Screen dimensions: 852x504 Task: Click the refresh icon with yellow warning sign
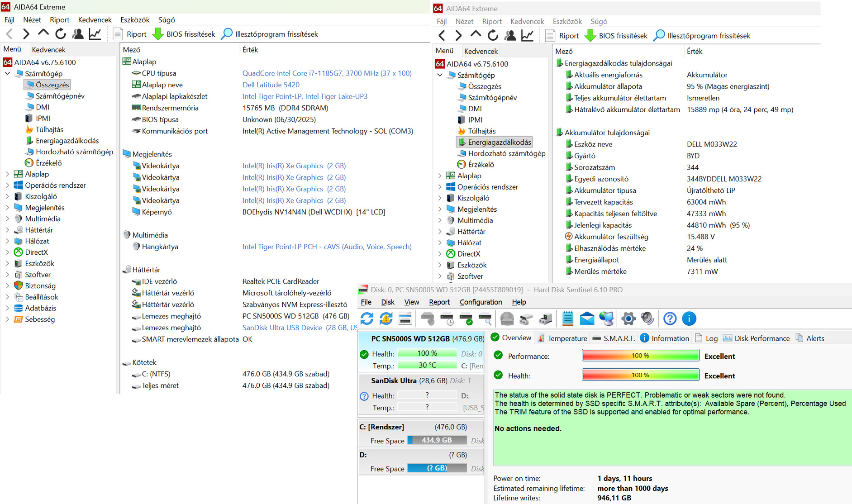[x=386, y=319]
